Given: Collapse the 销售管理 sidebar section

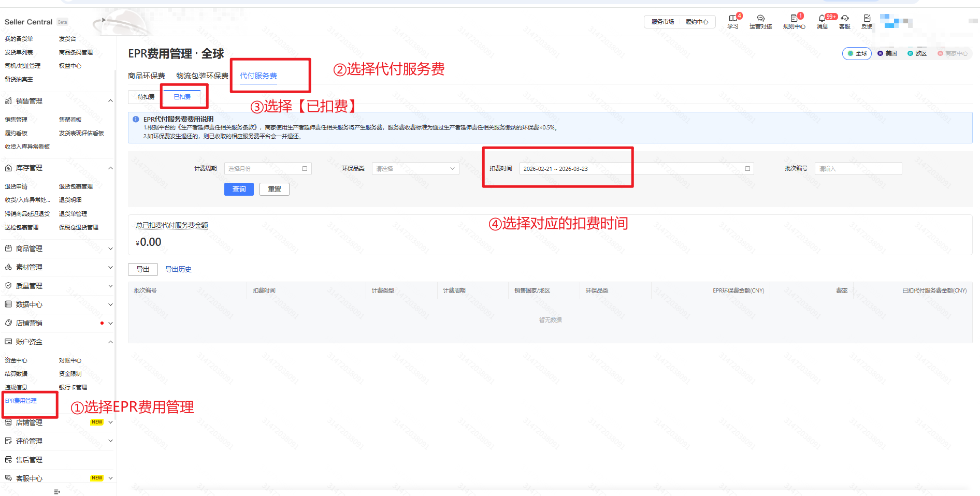Looking at the screenshot, I should pyautogui.click(x=110, y=101).
